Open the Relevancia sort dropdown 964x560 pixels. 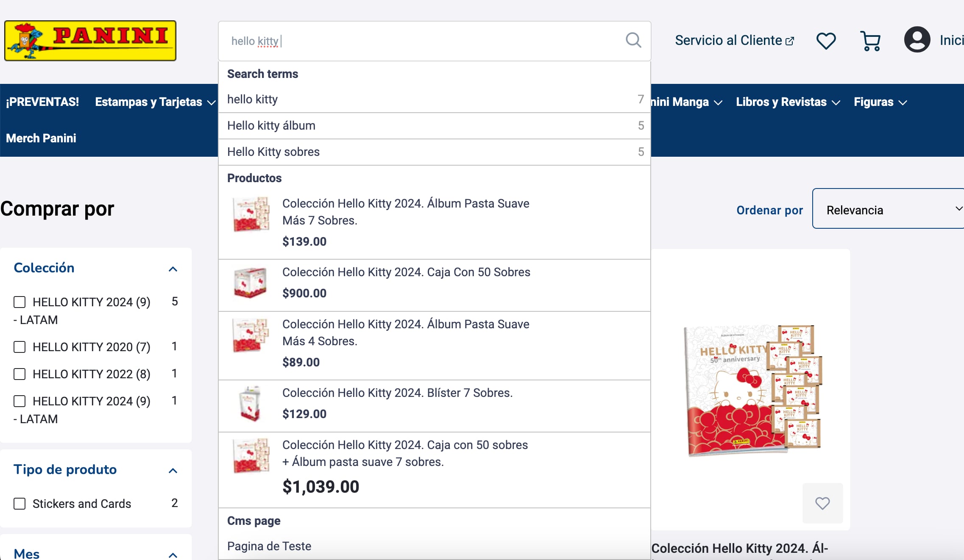[x=888, y=209]
